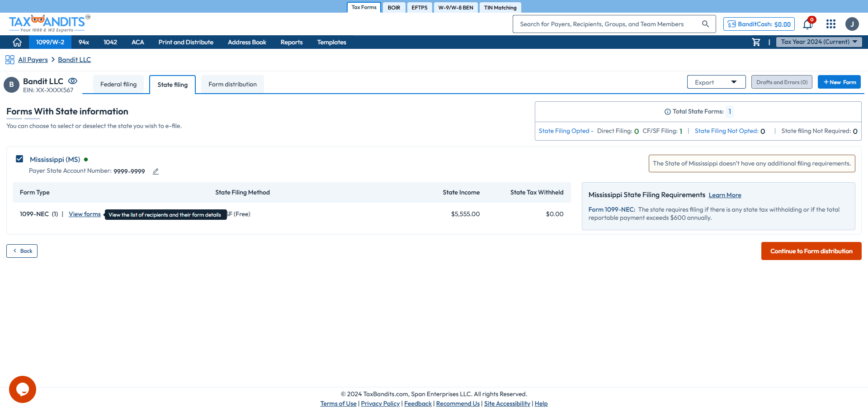Open the Reports menu
The width and height of the screenshot is (868, 412).
292,42
